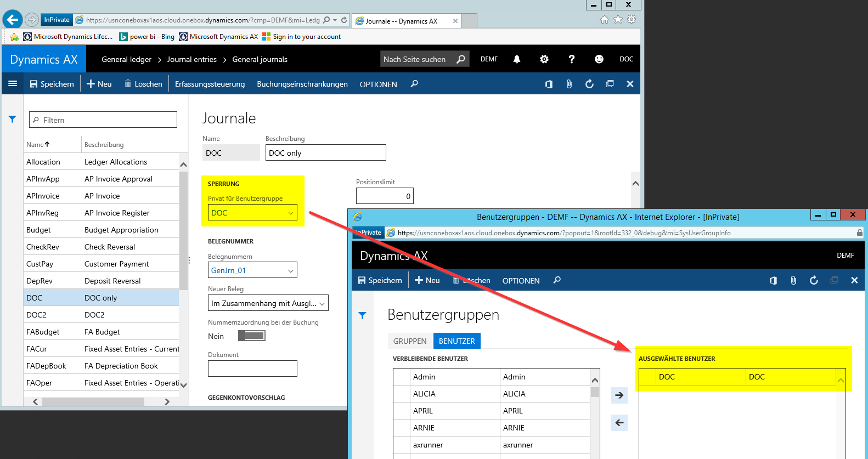Refresh the Benutzergruppen popup page
This screenshot has height=459, width=868.
pyautogui.click(x=814, y=280)
